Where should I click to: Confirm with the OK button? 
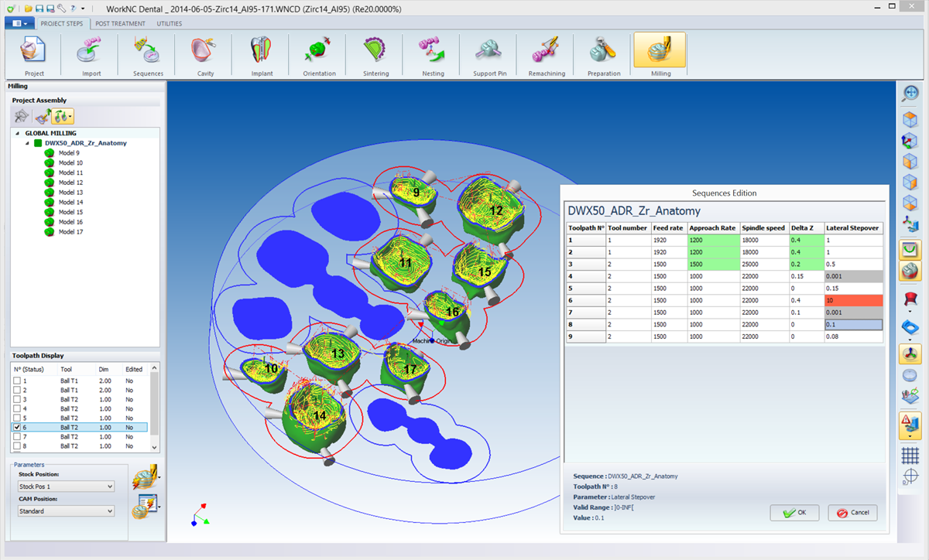(x=794, y=513)
